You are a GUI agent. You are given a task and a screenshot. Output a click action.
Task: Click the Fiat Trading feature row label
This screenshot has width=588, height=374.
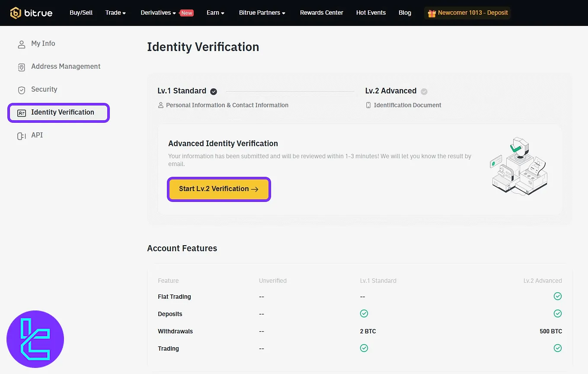(174, 297)
